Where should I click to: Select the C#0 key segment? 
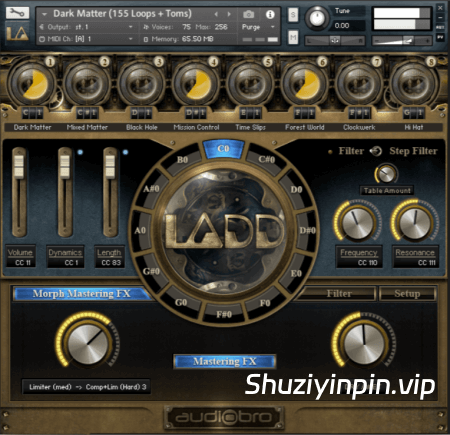tap(266, 160)
